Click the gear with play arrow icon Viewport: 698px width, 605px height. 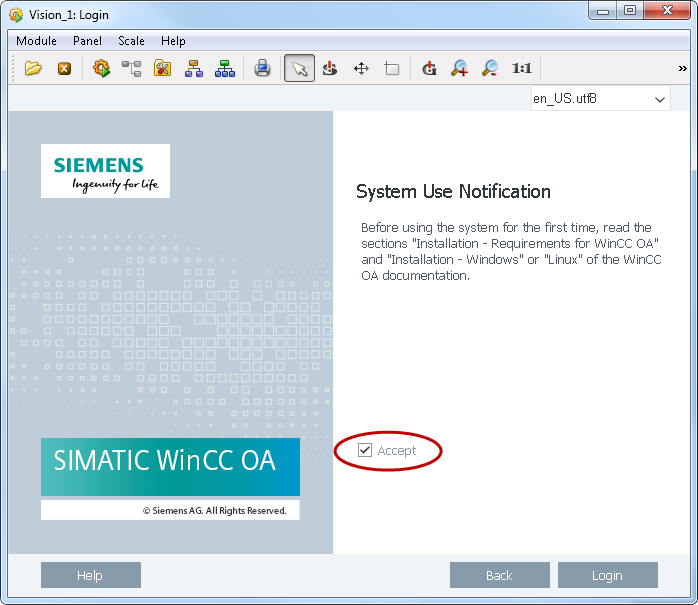click(101, 69)
